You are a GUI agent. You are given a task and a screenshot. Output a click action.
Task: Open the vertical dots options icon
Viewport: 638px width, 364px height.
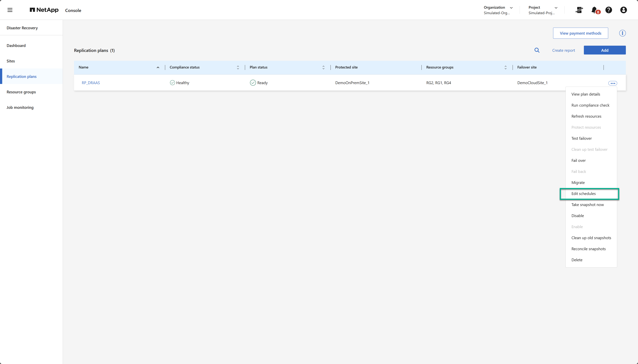622,33
